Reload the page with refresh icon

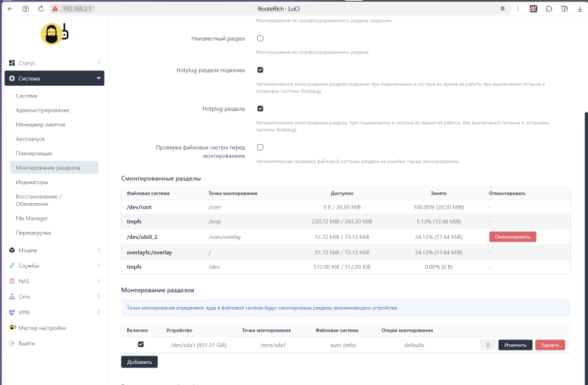point(41,9)
